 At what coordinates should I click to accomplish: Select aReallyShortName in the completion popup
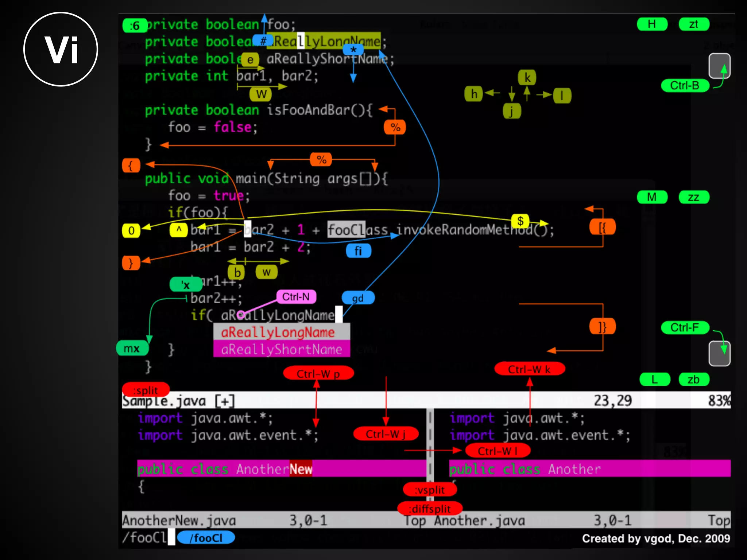click(281, 350)
